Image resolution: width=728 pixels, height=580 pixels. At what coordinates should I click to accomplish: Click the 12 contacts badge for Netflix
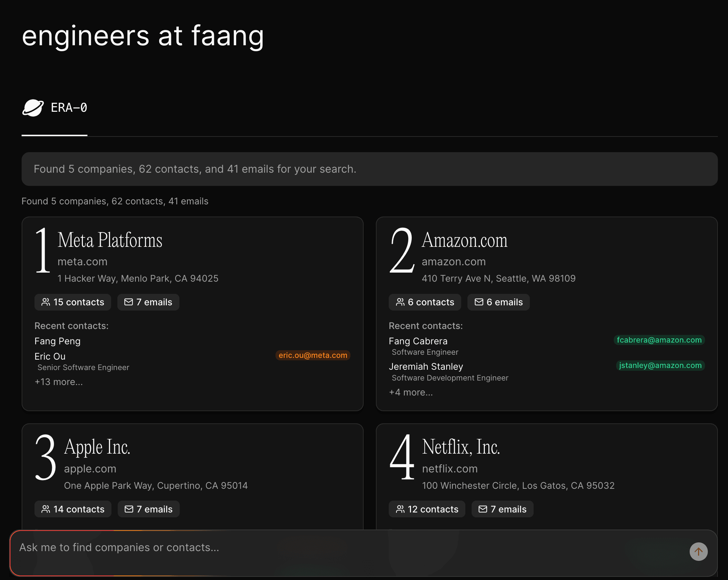click(x=427, y=509)
